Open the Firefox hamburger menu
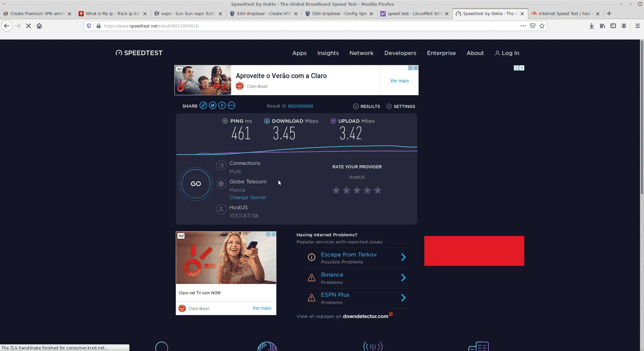 tap(638, 26)
